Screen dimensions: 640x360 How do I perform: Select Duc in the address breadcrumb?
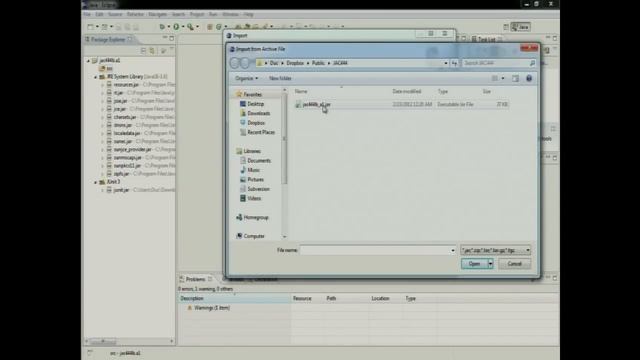pyautogui.click(x=274, y=63)
